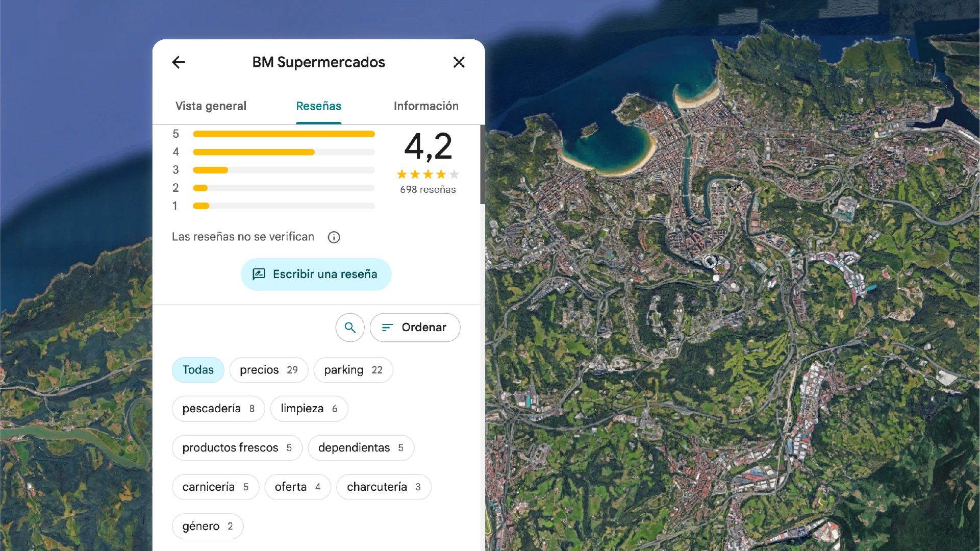Filter reviews by género

(x=208, y=527)
